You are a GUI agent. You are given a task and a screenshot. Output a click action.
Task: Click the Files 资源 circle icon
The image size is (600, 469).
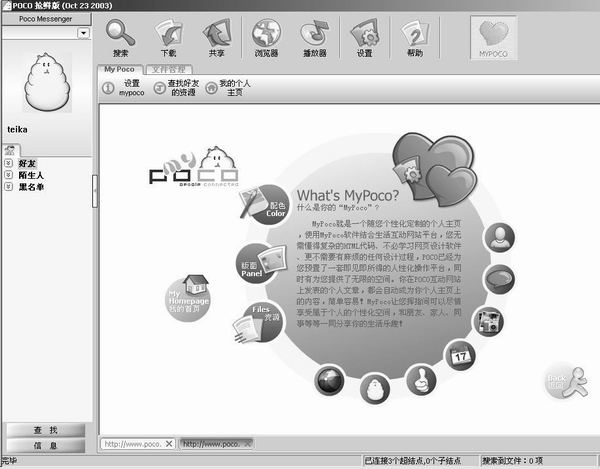click(258, 319)
